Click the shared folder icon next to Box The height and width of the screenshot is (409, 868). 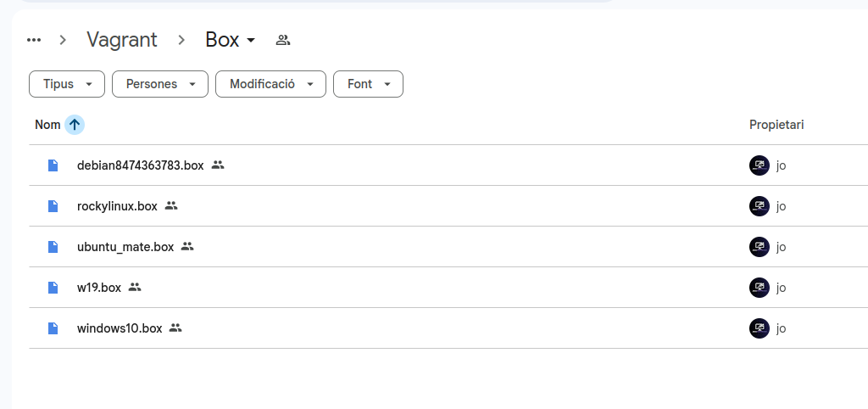click(x=283, y=40)
